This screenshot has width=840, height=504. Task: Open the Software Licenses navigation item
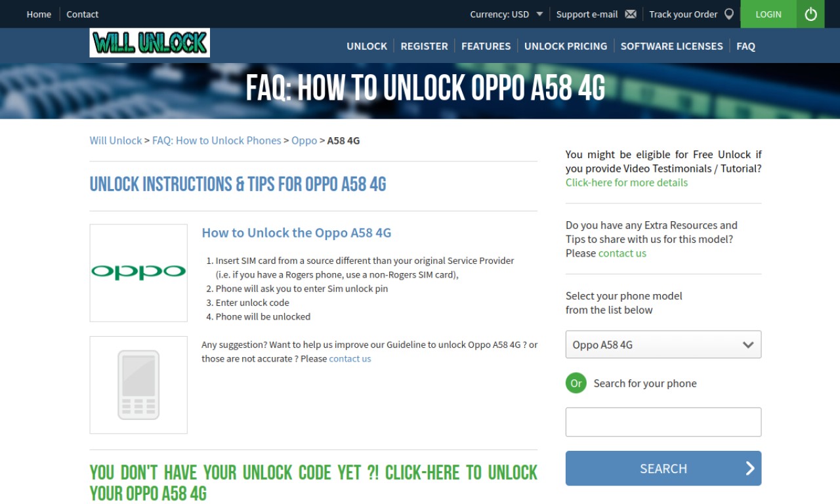672,46
